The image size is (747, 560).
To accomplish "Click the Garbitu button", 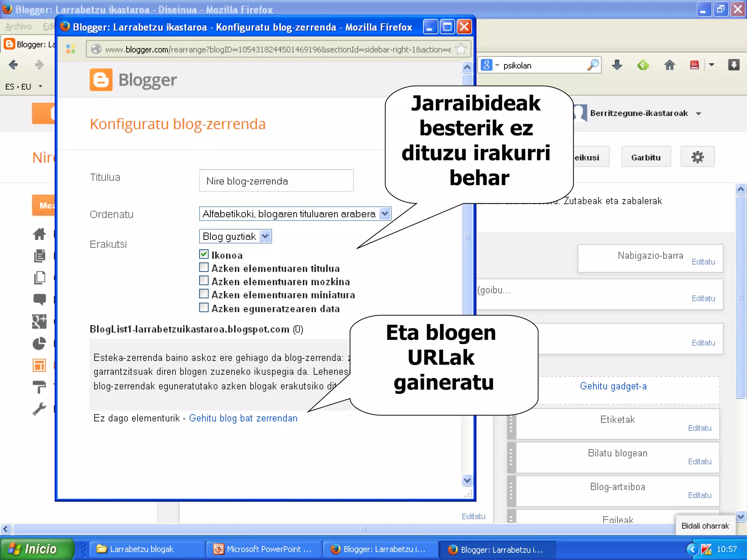I will point(646,157).
